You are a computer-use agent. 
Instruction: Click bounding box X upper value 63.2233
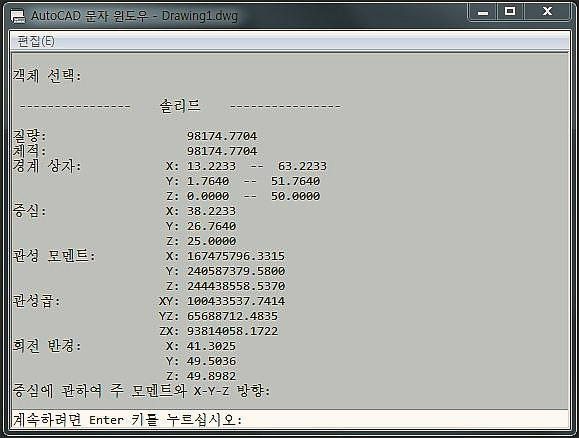pos(302,166)
